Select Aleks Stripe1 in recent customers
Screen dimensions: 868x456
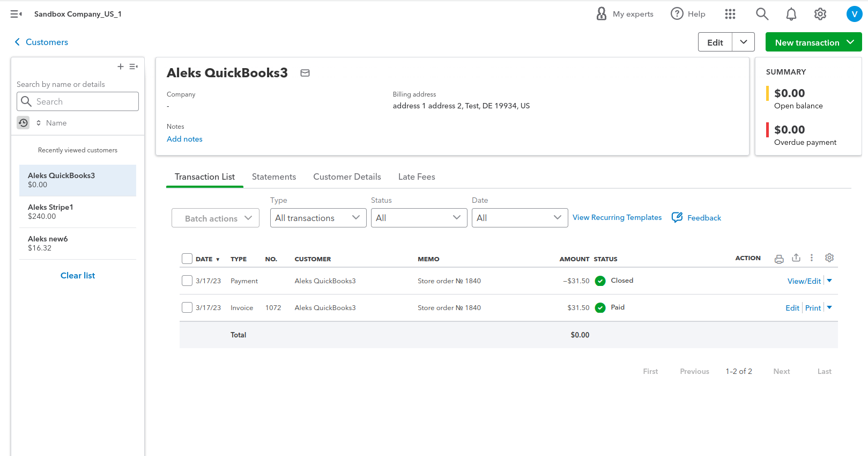tap(78, 212)
